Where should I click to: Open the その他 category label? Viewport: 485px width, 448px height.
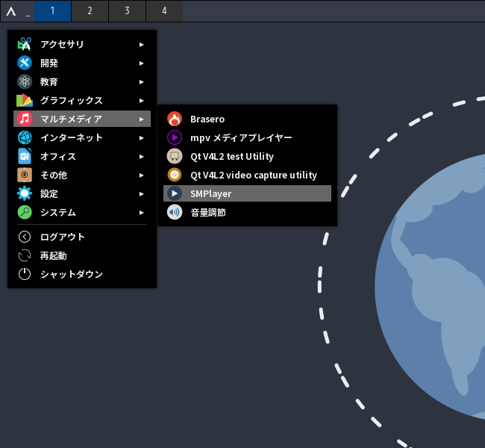tap(54, 175)
